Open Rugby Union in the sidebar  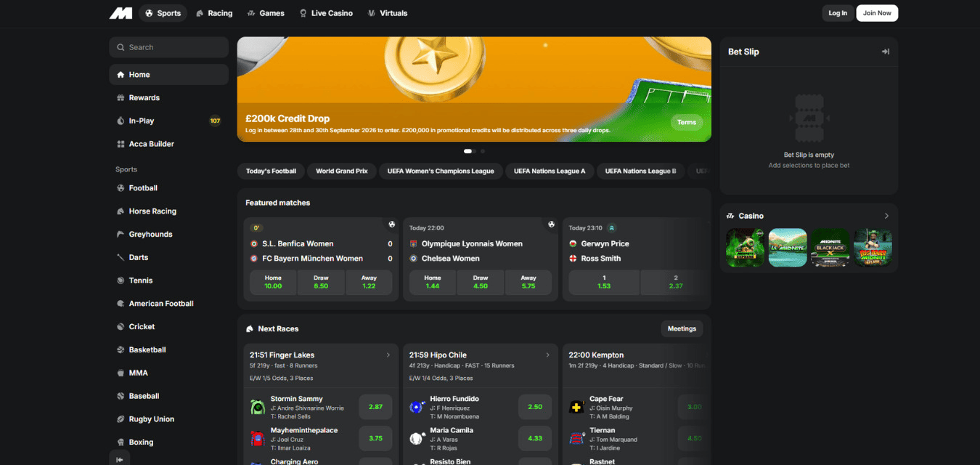[169, 419]
